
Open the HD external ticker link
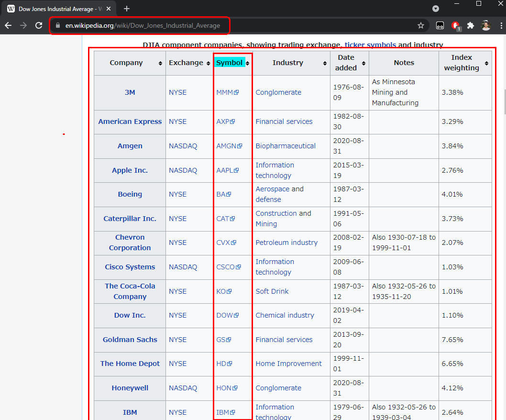pyautogui.click(x=224, y=364)
